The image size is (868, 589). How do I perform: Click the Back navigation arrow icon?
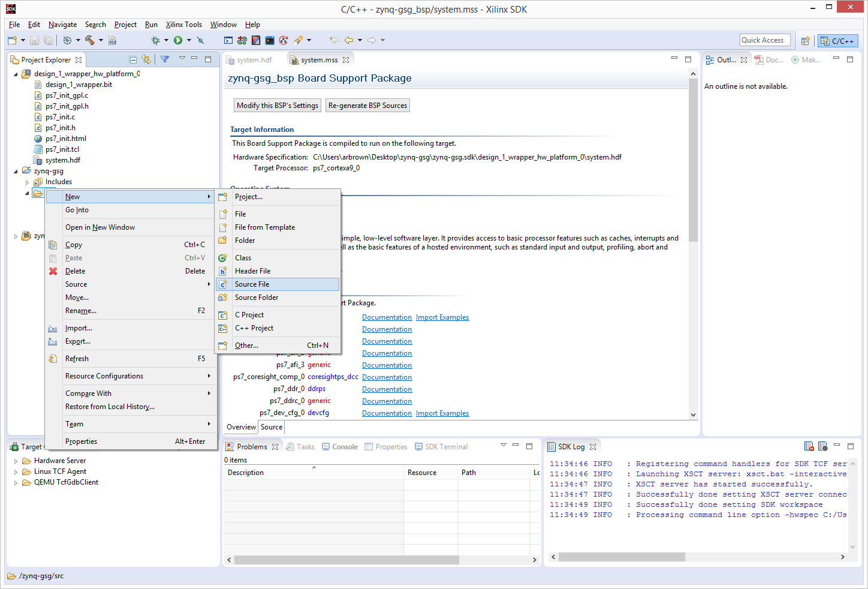(348, 40)
